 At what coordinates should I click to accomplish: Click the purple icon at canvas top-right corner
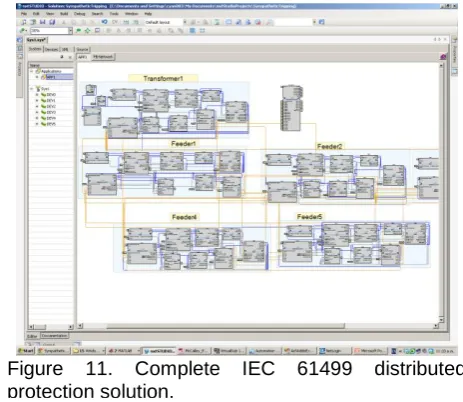pyautogui.click(x=443, y=57)
